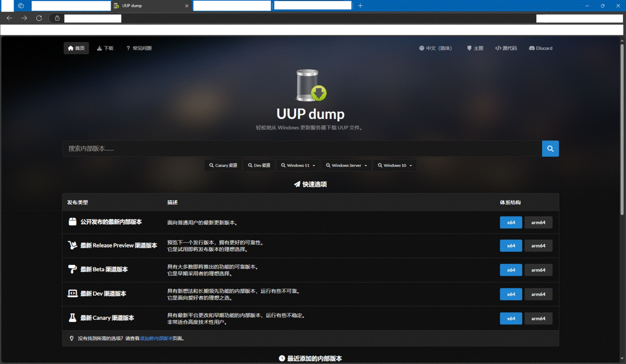Select 最新 Canary 渠道版本 title

click(107, 318)
